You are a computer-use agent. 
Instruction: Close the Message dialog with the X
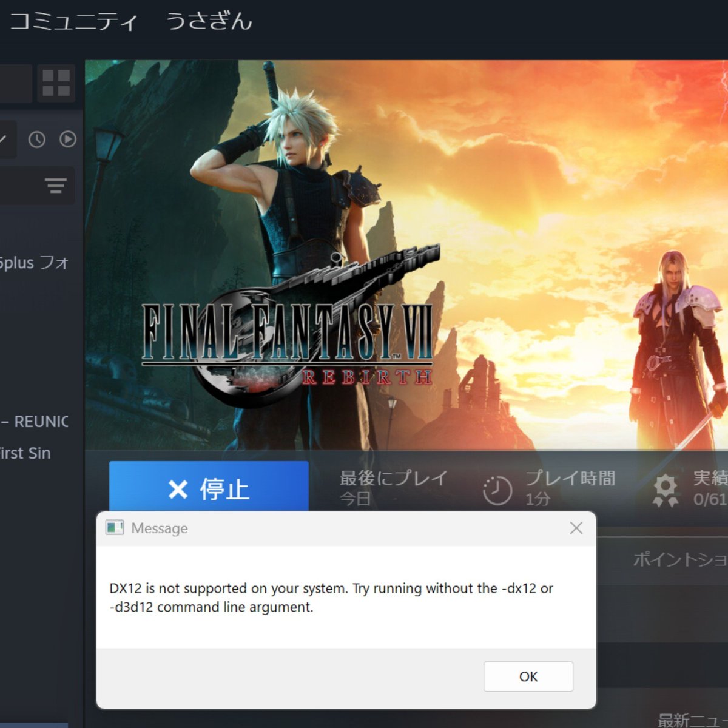coord(576,528)
